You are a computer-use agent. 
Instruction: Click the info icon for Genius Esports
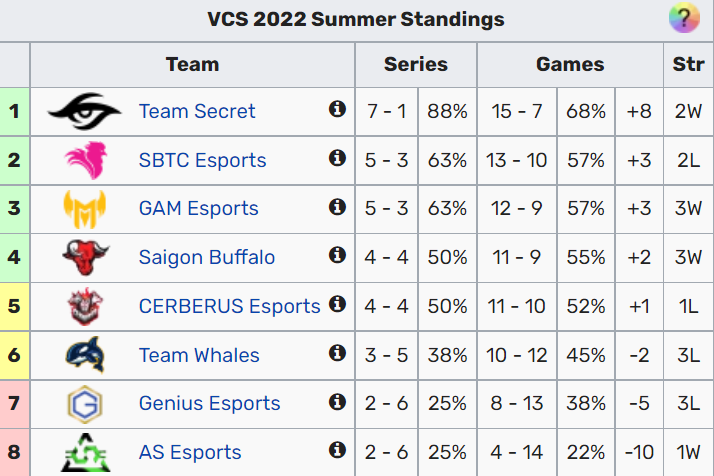[x=337, y=402]
